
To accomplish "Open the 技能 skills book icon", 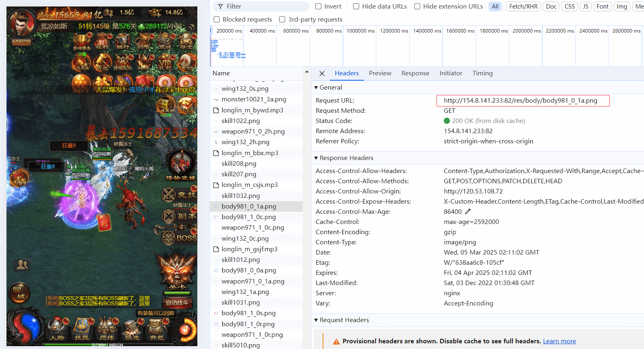I will click(82, 329).
